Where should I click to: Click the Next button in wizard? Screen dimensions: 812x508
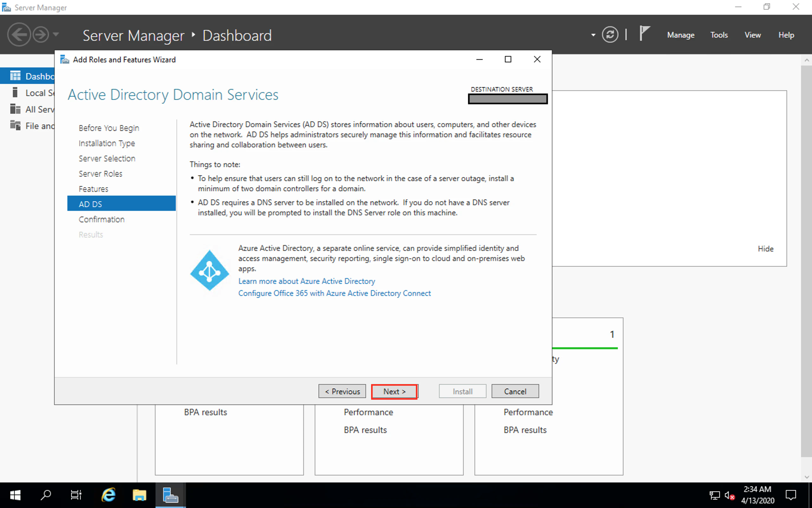coord(394,391)
